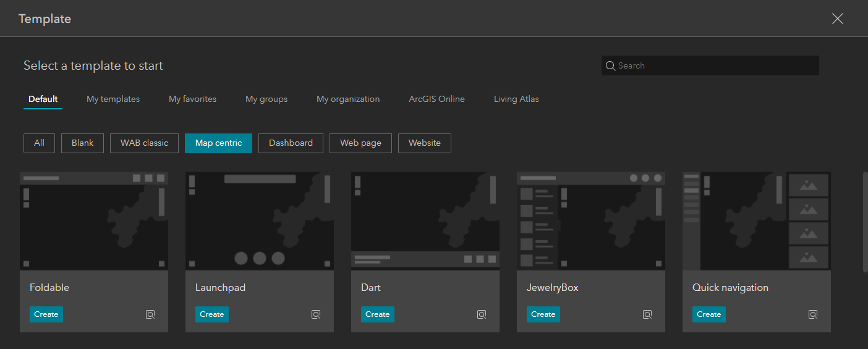The width and height of the screenshot is (868, 349).
Task: Open the My templates tab
Action: [113, 99]
